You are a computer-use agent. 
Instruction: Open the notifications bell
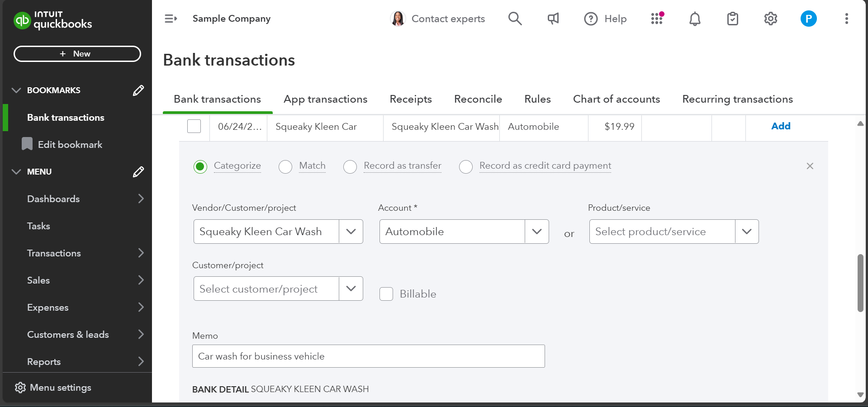click(695, 19)
